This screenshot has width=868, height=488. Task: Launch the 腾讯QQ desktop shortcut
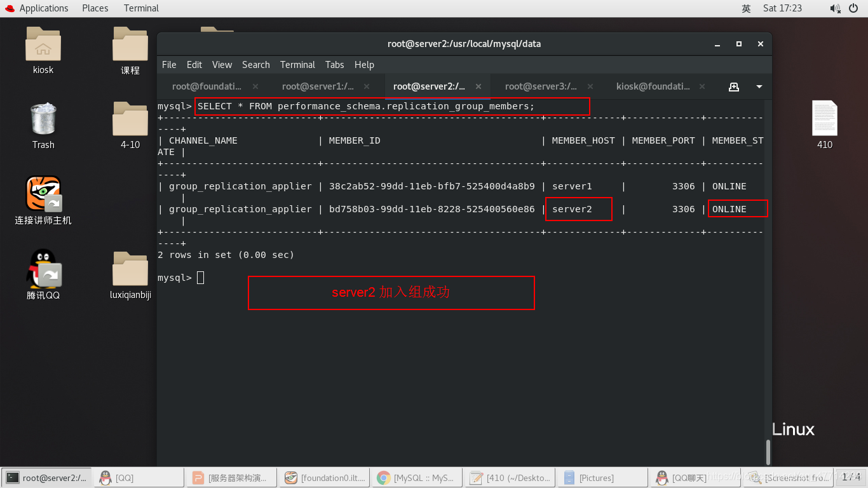click(43, 269)
